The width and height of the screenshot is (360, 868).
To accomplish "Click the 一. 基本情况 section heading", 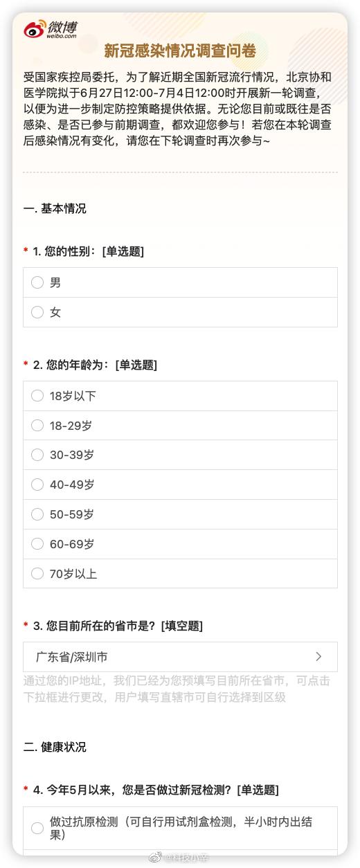I will [55, 208].
